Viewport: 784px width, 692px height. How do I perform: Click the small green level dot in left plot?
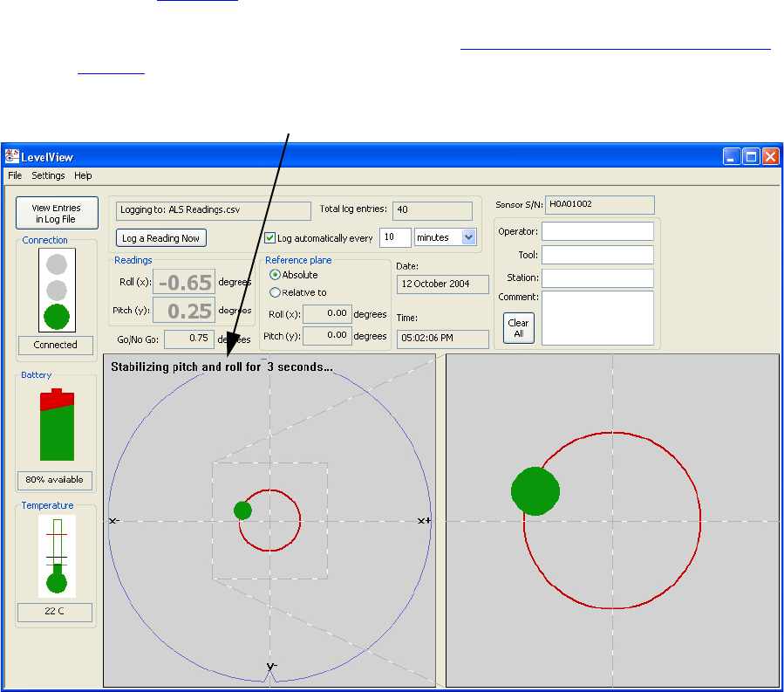tap(242, 510)
